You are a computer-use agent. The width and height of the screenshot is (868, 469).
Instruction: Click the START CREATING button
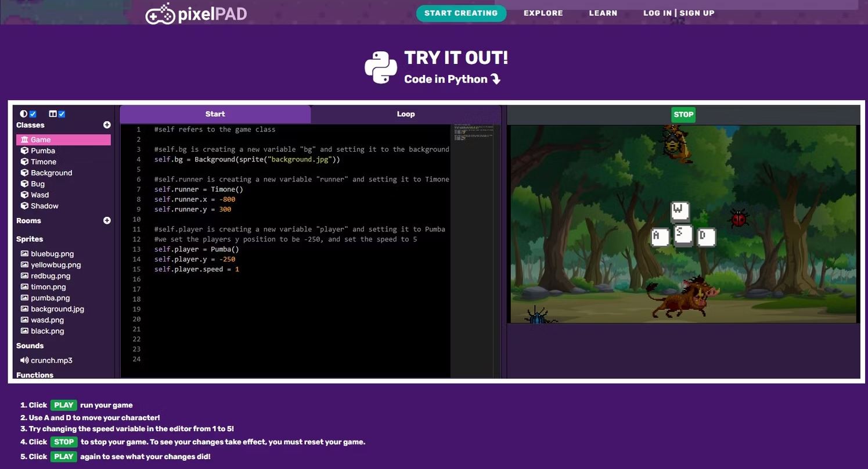click(461, 13)
